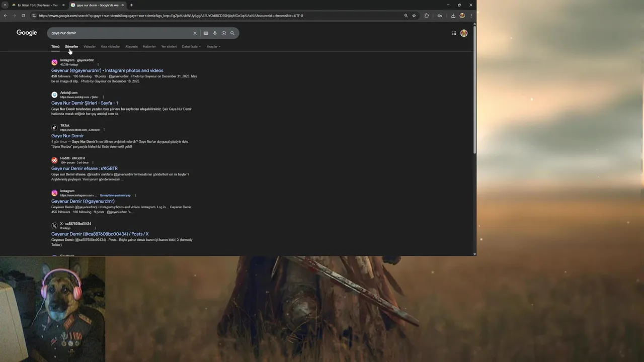Open the password key icon in toolbar
The height and width of the screenshot is (362, 644).
click(440, 16)
